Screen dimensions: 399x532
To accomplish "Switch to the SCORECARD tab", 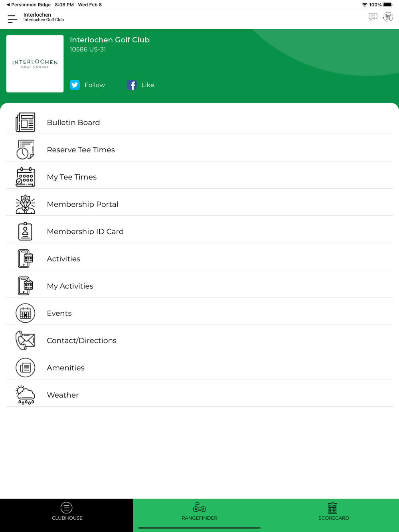I will 333,515.
